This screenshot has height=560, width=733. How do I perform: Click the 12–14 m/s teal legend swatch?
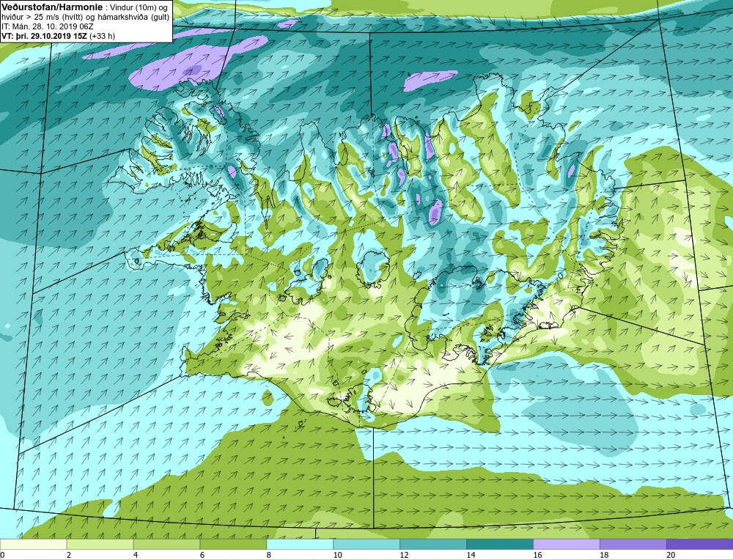click(x=433, y=545)
